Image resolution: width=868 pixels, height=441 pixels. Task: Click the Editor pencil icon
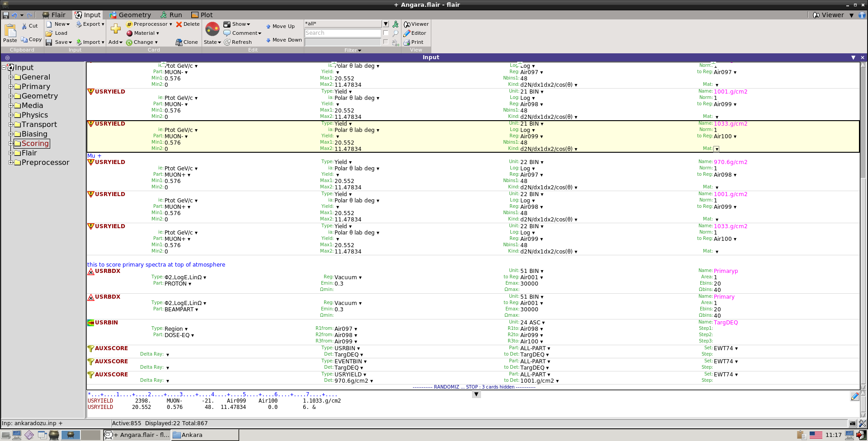(x=407, y=33)
